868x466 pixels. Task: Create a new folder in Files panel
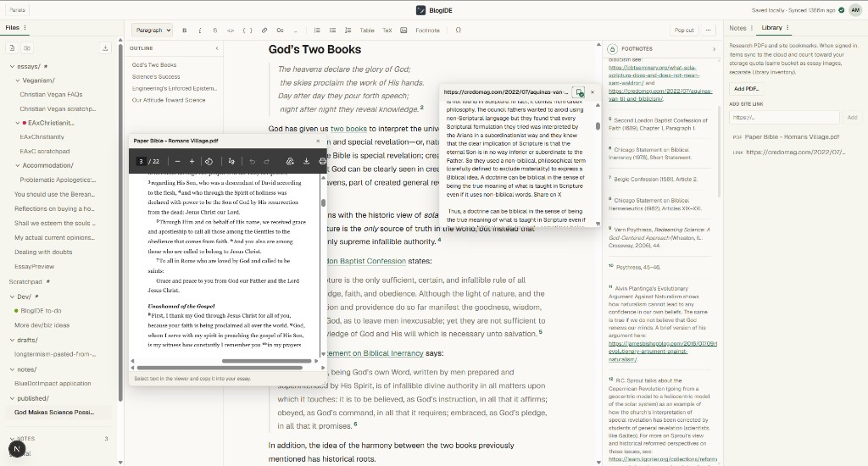(26, 48)
